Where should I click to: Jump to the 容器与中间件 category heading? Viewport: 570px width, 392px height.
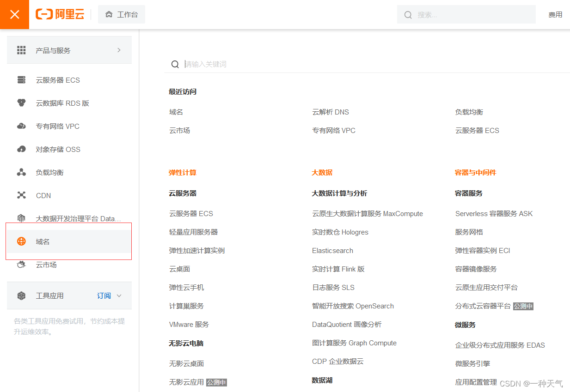coord(475,172)
